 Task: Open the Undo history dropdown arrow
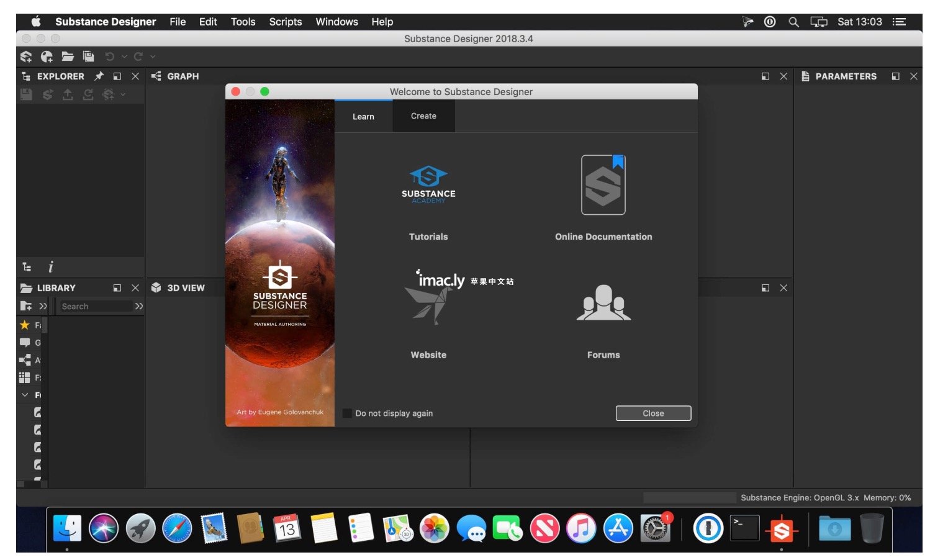point(124,57)
